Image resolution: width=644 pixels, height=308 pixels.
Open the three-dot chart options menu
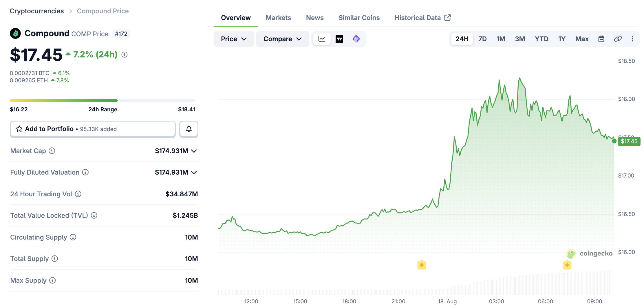632,39
